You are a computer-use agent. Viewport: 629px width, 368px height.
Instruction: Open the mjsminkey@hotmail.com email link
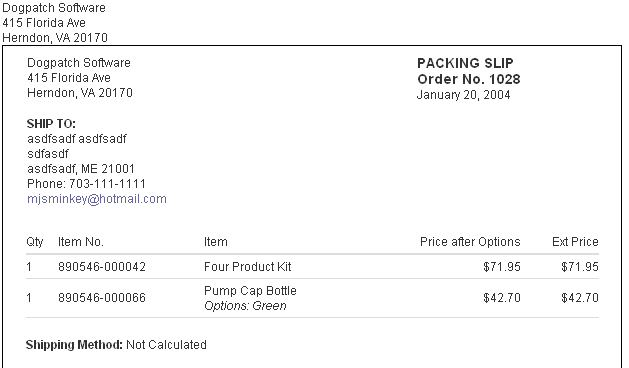(97, 199)
